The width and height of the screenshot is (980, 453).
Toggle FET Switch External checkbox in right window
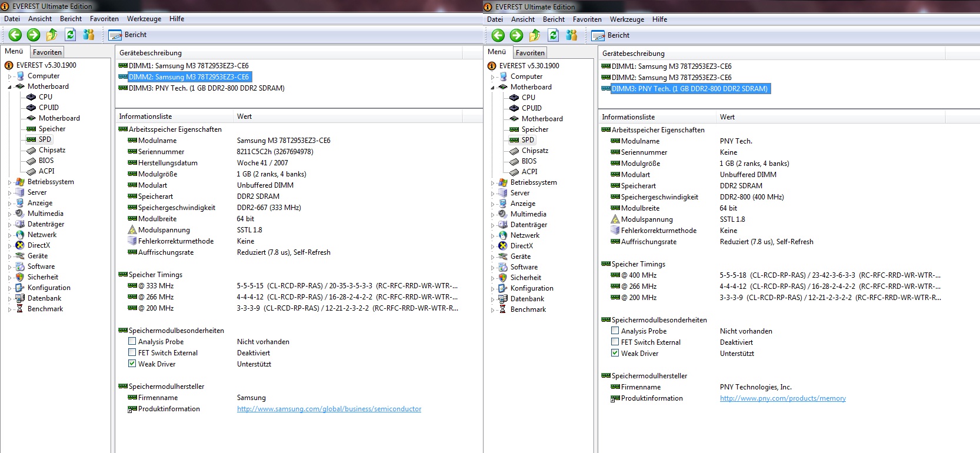tap(615, 342)
